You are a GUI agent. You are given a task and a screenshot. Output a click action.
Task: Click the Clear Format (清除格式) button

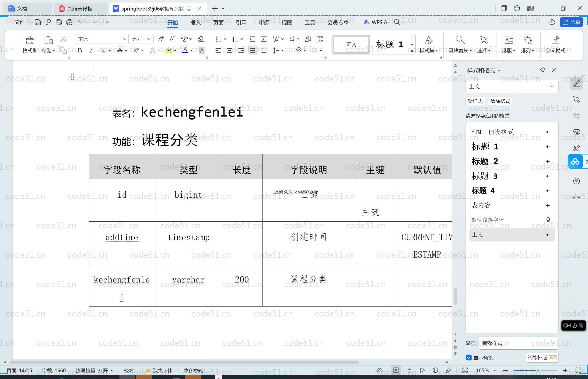[x=500, y=101]
